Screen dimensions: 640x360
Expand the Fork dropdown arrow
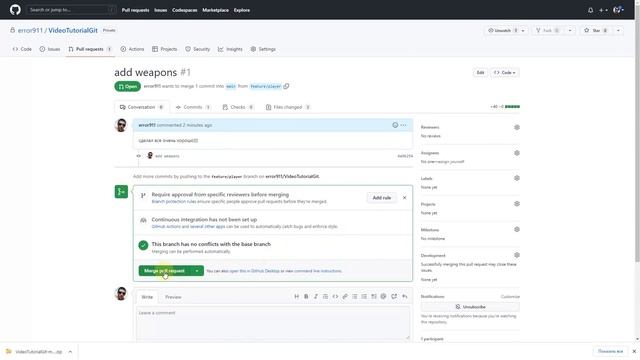pos(570,31)
